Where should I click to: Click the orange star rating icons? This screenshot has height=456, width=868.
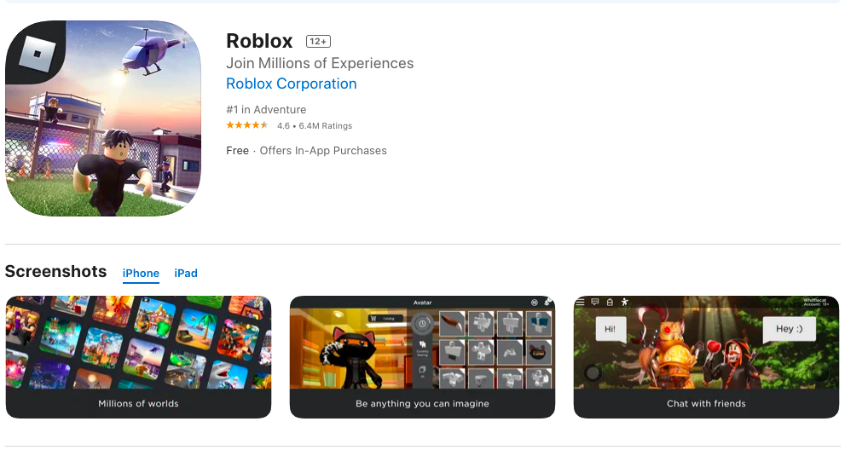click(247, 125)
